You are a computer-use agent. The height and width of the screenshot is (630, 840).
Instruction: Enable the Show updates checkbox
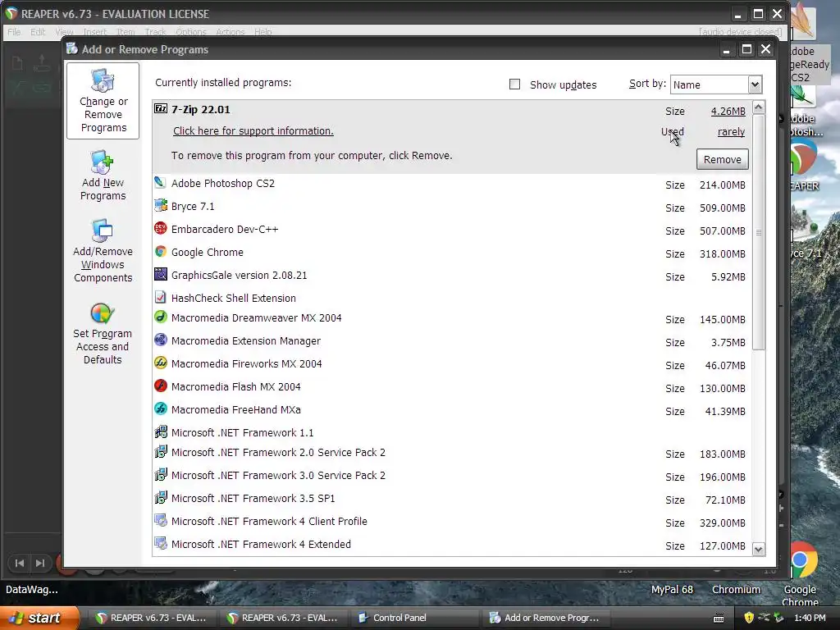pyautogui.click(x=514, y=84)
